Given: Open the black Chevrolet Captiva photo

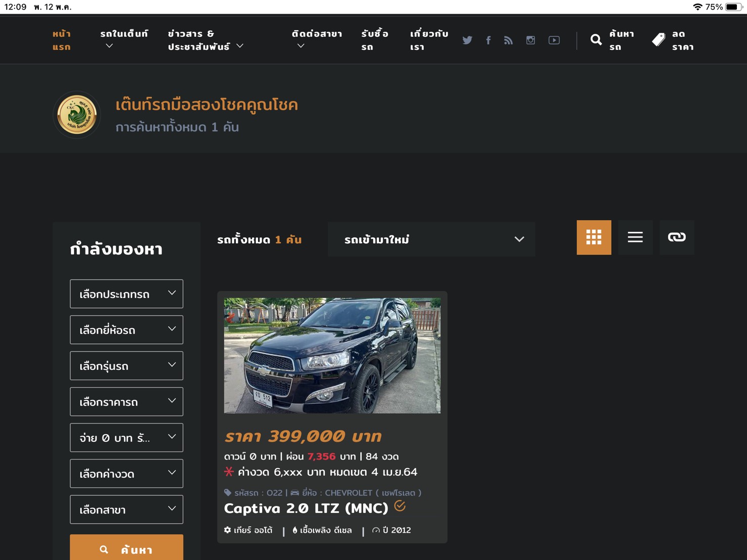Looking at the screenshot, I should [332, 355].
